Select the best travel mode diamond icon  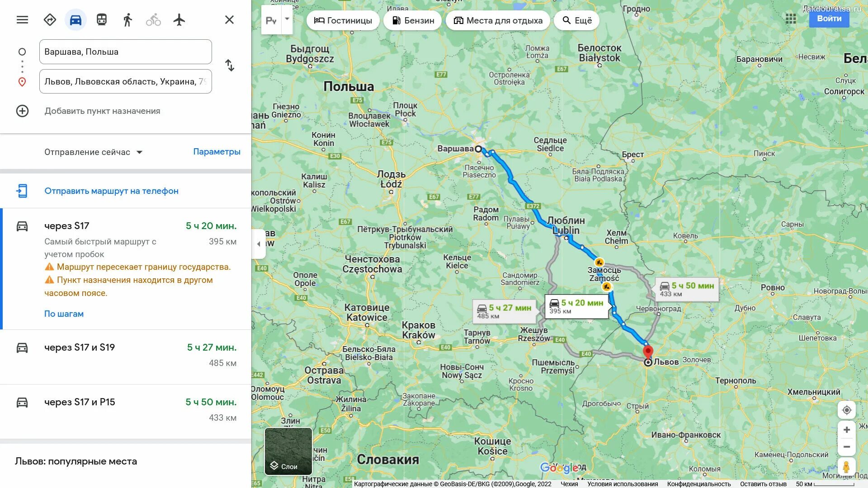click(50, 20)
